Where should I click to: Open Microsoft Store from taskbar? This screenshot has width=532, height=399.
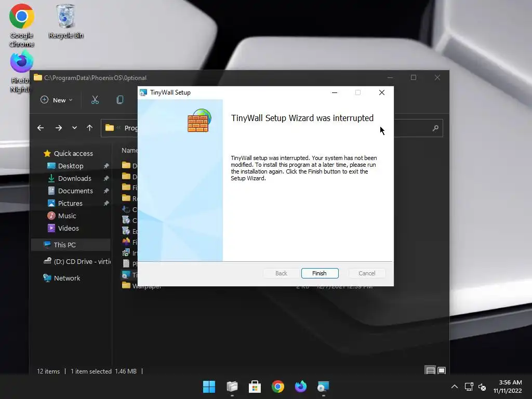click(x=255, y=387)
